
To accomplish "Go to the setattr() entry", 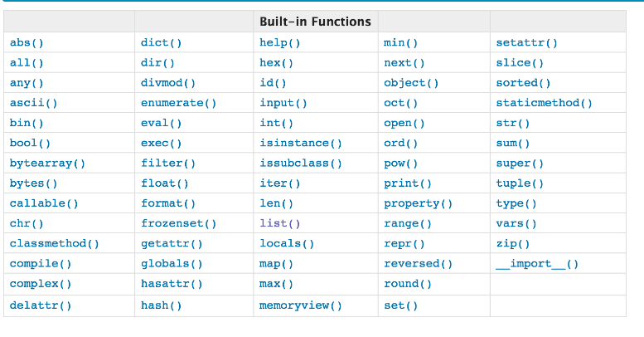I will [526, 42].
